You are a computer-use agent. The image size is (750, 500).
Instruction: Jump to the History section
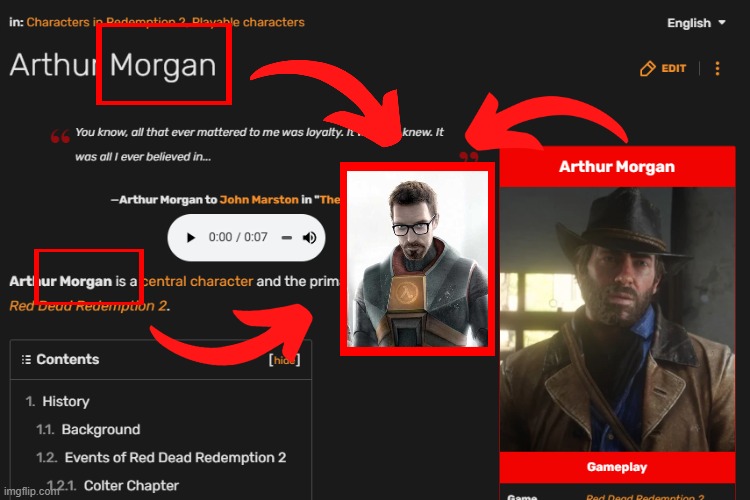tap(66, 401)
